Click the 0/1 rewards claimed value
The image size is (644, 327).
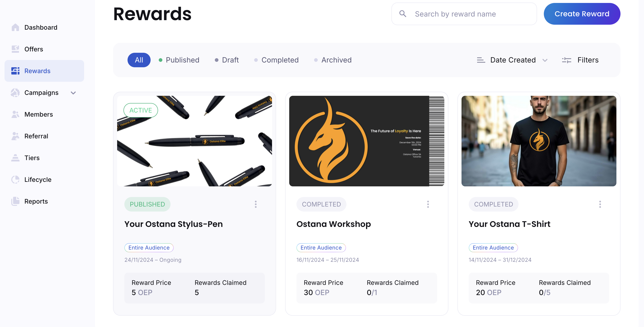click(x=372, y=293)
